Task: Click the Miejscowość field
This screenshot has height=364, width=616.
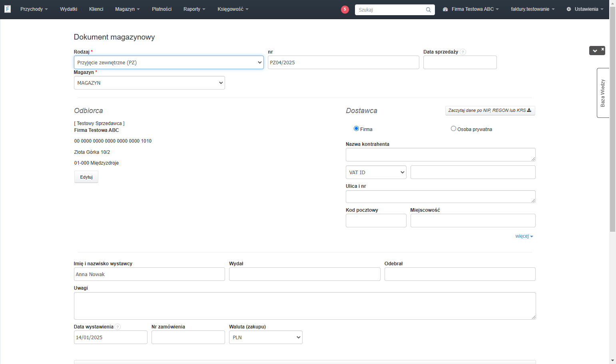Action: pyautogui.click(x=473, y=221)
